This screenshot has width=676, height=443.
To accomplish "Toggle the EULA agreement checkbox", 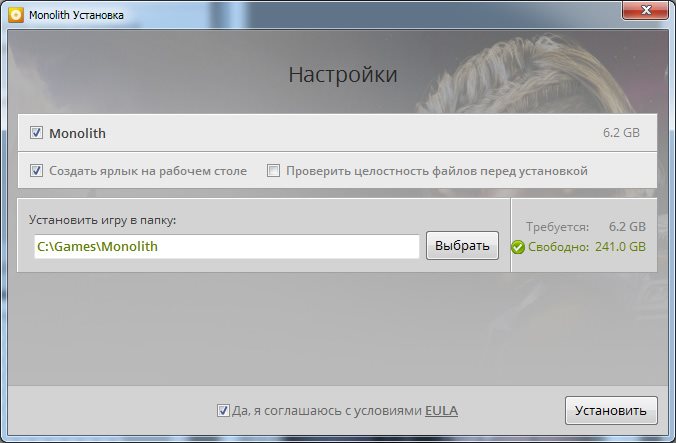I will pos(223,410).
